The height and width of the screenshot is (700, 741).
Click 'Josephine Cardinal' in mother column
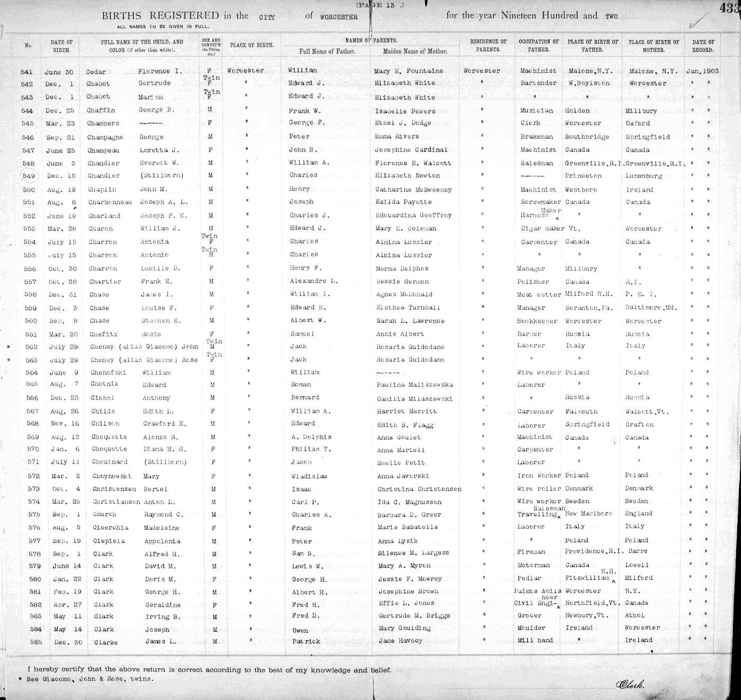(411, 150)
